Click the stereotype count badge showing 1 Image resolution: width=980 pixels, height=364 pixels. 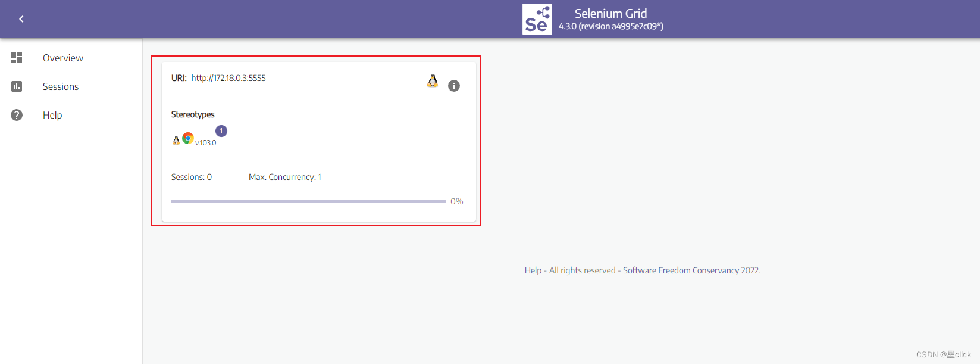coord(221,131)
